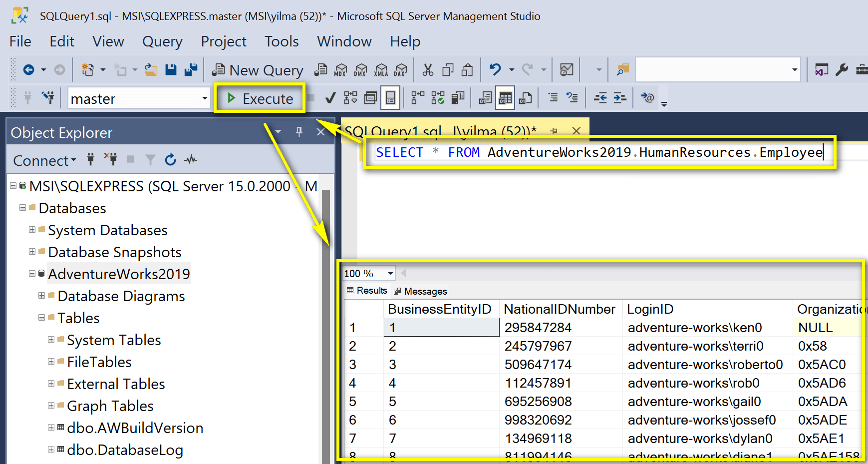The height and width of the screenshot is (464, 868).
Task: Click the Specify Template Parameter Values icon
Action: pos(647,98)
